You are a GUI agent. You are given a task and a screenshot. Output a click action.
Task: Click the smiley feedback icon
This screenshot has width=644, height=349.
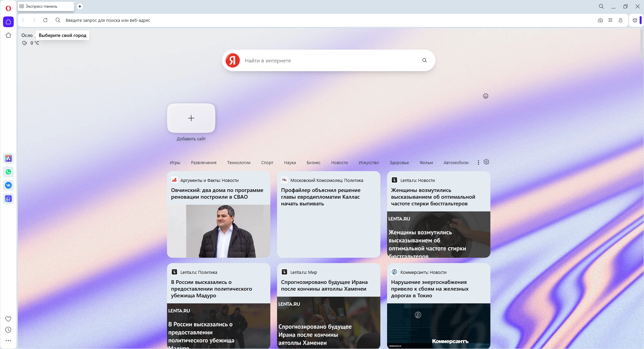[486, 96]
